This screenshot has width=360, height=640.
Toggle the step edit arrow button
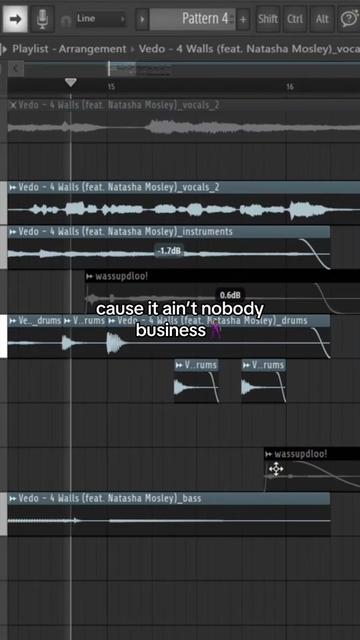pos(15,19)
